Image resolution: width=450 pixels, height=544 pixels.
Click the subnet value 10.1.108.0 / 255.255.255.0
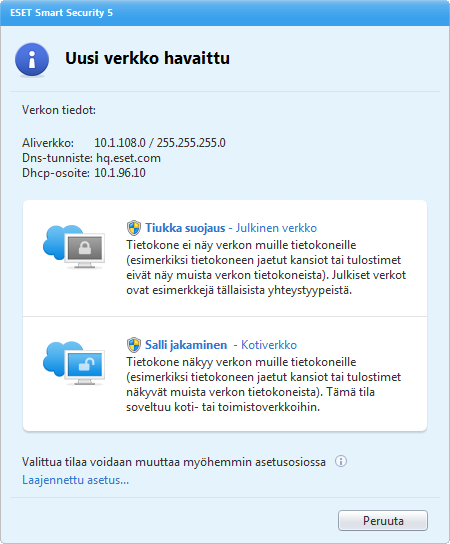(x=160, y=143)
